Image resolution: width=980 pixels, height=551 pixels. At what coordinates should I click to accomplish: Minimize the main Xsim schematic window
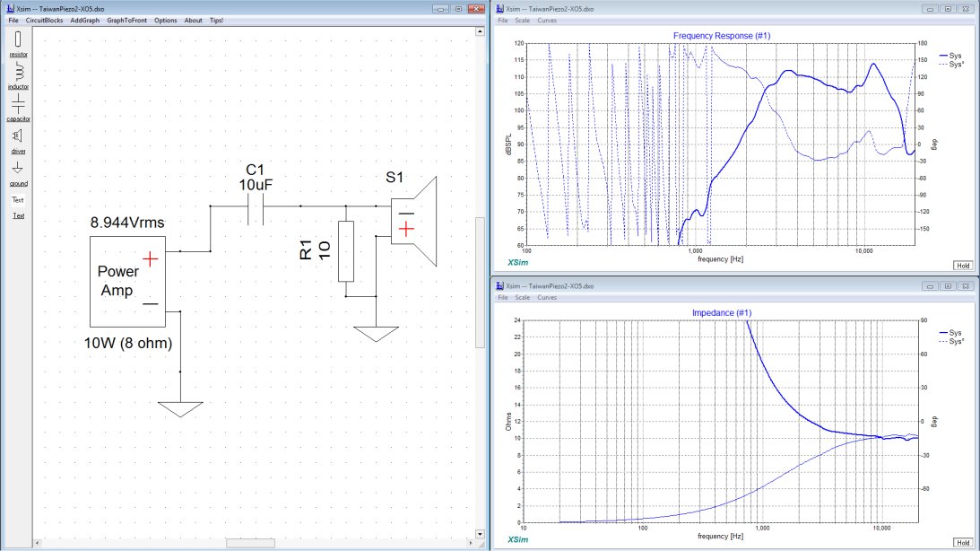(x=440, y=9)
